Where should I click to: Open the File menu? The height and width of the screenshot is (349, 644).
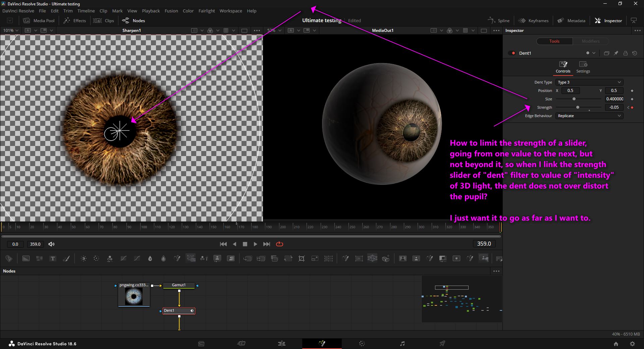42,11
